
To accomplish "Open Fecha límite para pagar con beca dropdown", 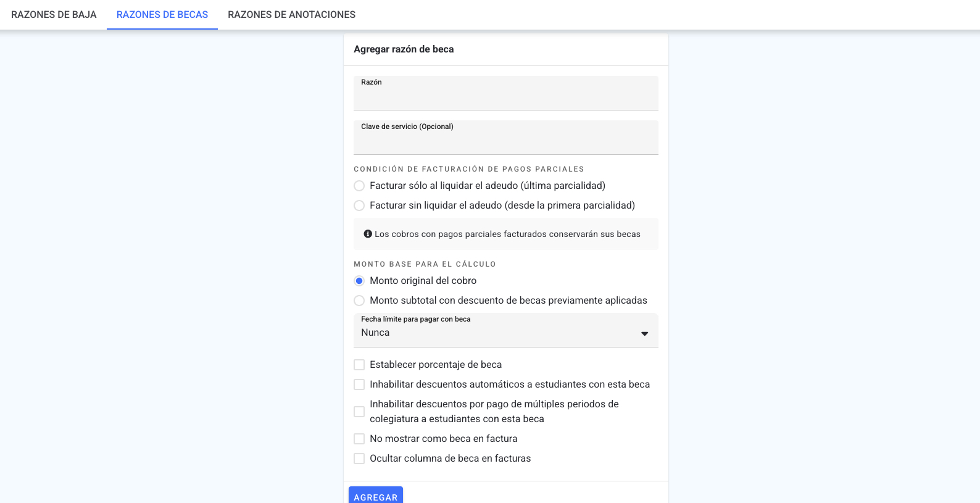I will click(x=506, y=330).
